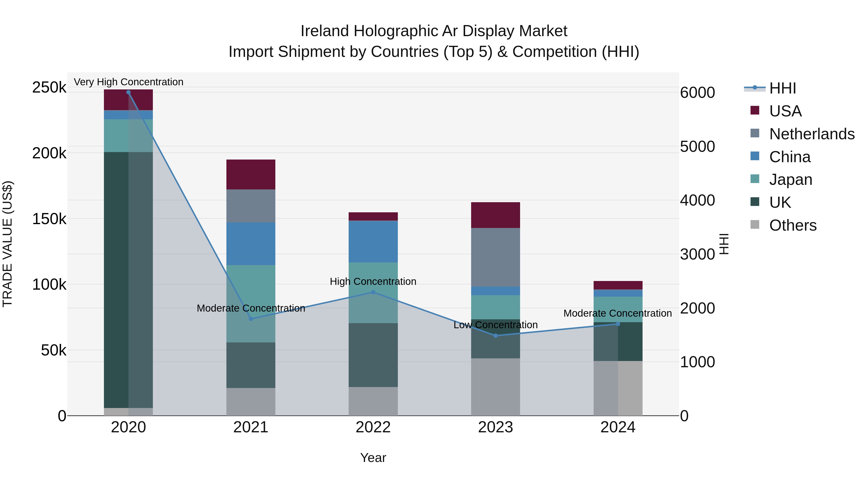The image size is (868, 488).
Task: Click the China blue legend swatch
Action: [755, 156]
